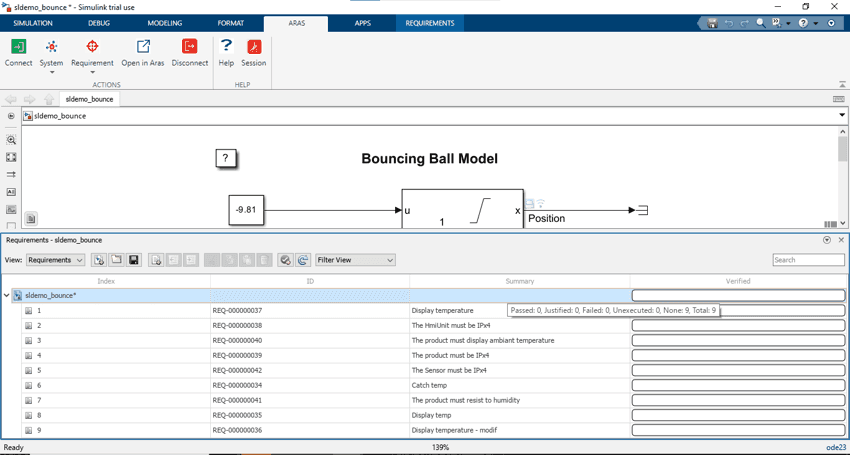
Task: Save model using quick access floppy icon
Action: tap(712, 23)
